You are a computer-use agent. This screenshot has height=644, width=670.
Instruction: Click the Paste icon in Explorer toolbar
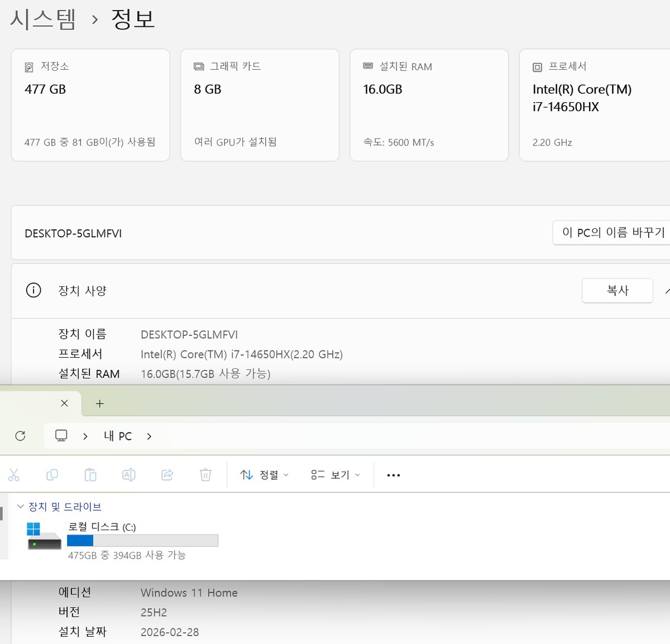tap(90, 474)
